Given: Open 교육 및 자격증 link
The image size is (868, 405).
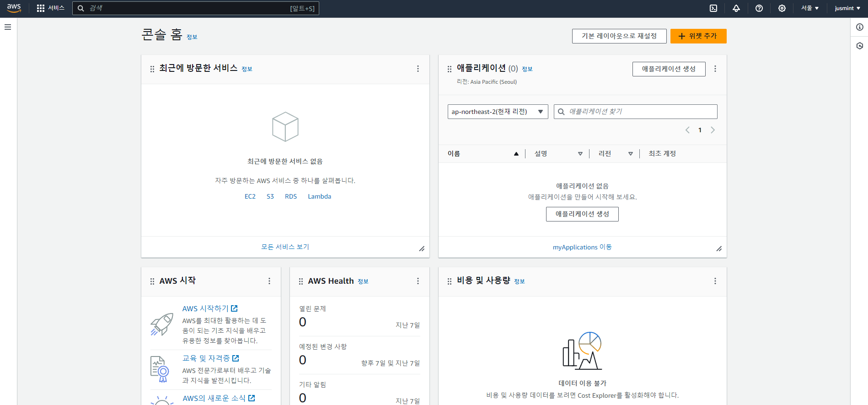Looking at the screenshot, I should click(x=211, y=358).
